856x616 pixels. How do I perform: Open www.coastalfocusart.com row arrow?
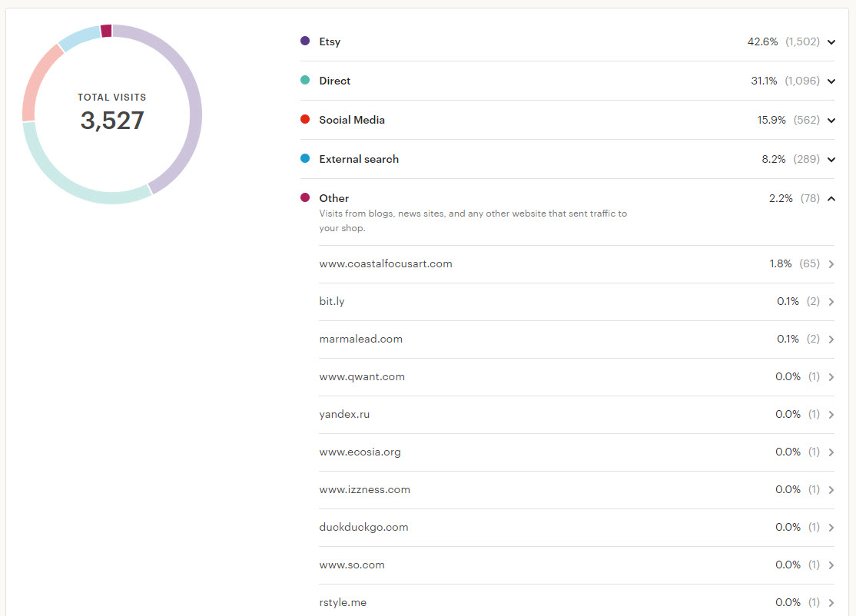click(831, 264)
